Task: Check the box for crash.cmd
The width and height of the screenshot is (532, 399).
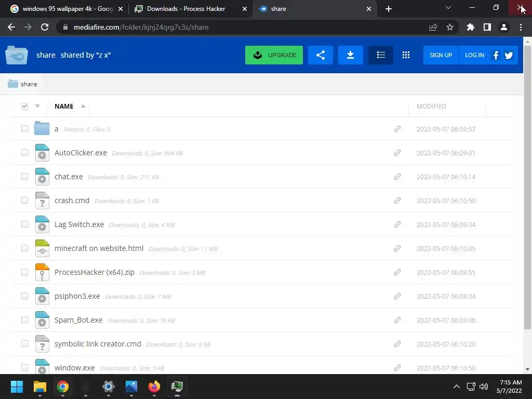Action: tap(24, 200)
